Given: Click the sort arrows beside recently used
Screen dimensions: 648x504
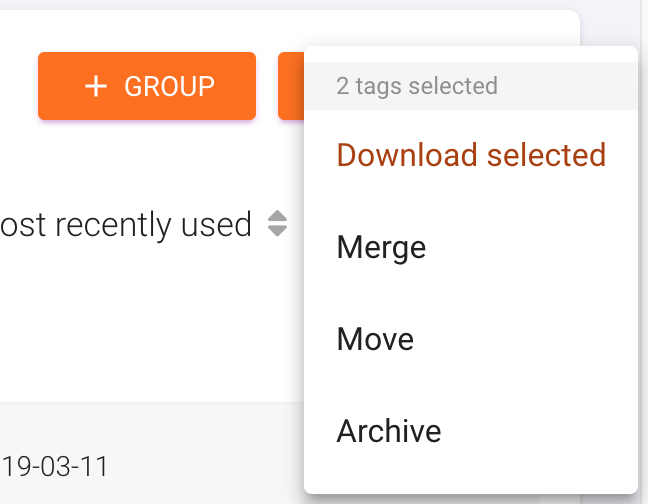Looking at the screenshot, I should coord(278,224).
